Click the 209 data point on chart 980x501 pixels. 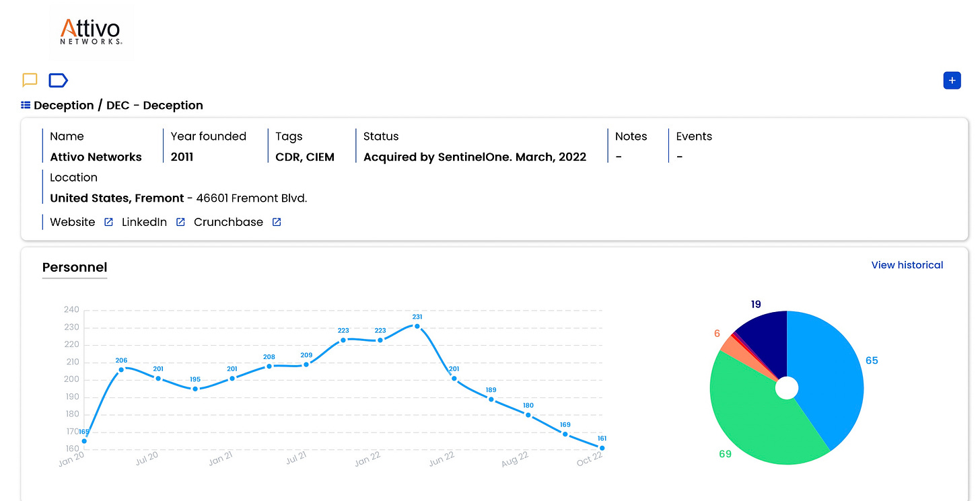306,364
